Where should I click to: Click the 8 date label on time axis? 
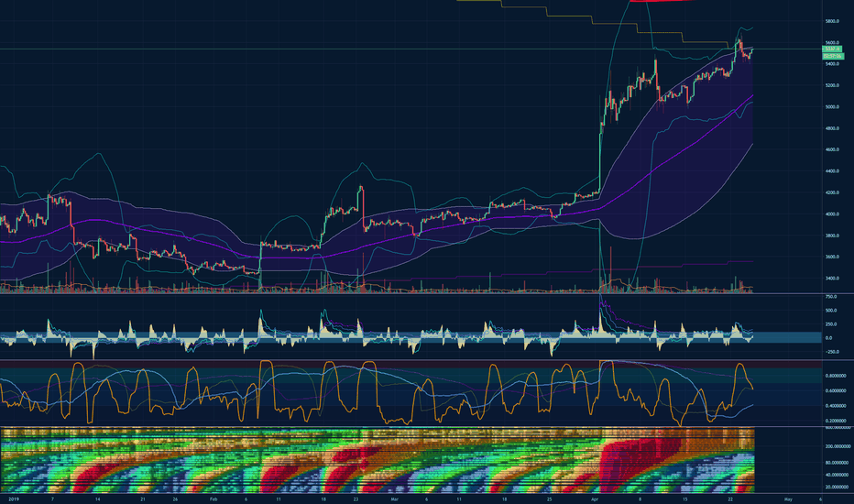click(x=640, y=499)
